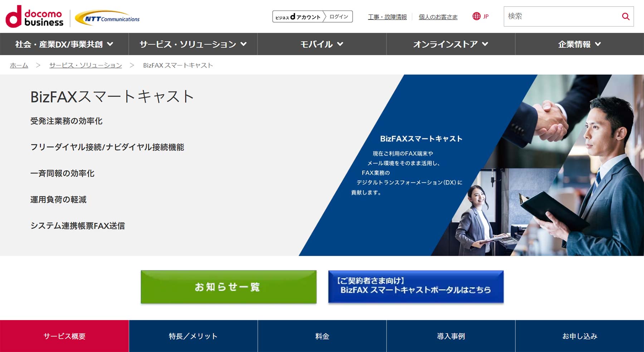
Task: Expand the モバイル navigation menu
Action: pos(322,44)
